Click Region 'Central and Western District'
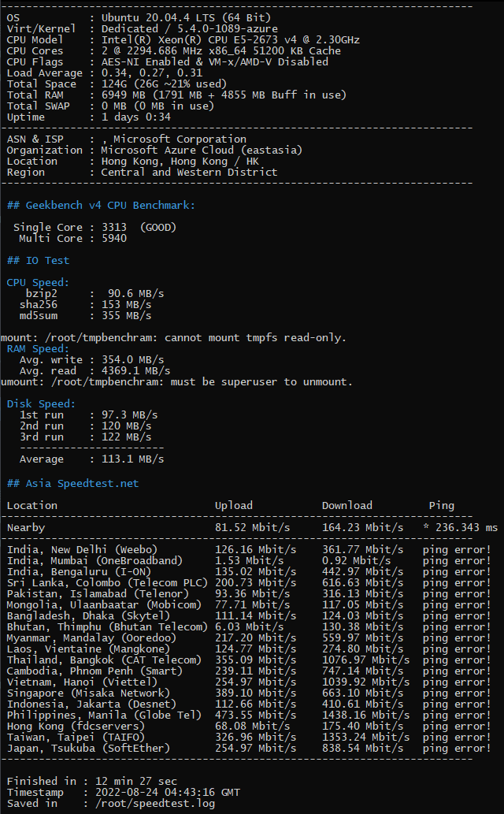The image size is (504, 814). [x=189, y=173]
